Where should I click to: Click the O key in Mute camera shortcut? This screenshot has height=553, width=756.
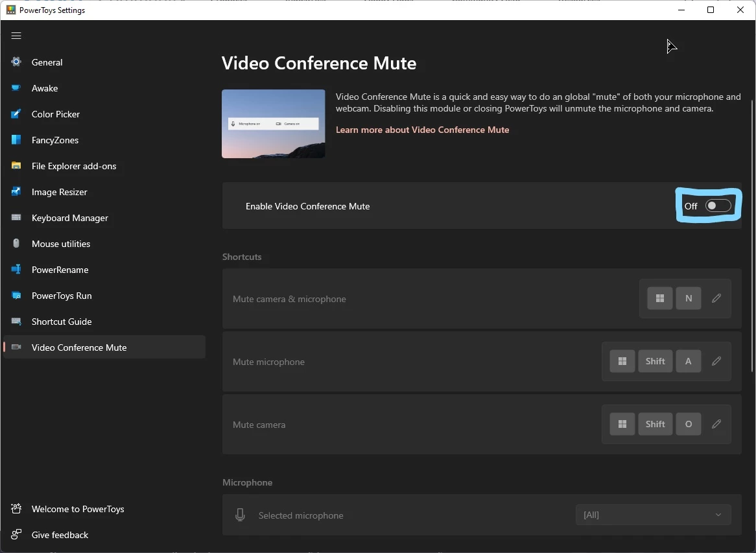click(x=689, y=424)
